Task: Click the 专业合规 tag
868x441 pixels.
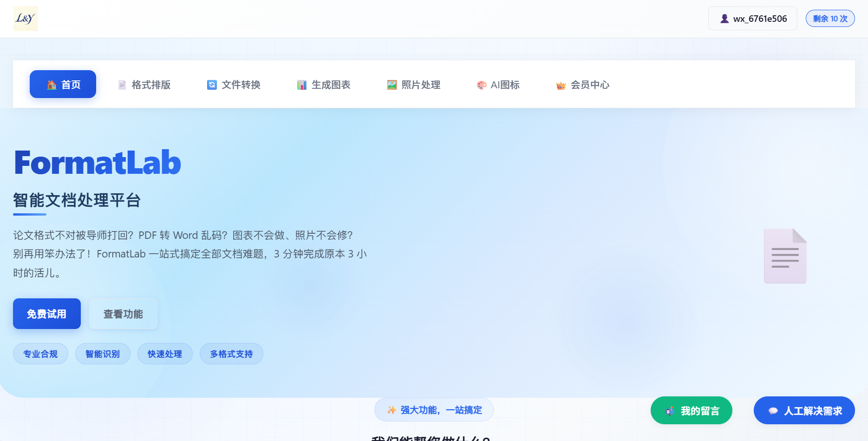Action: pyautogui.click(x=40, y=354)
